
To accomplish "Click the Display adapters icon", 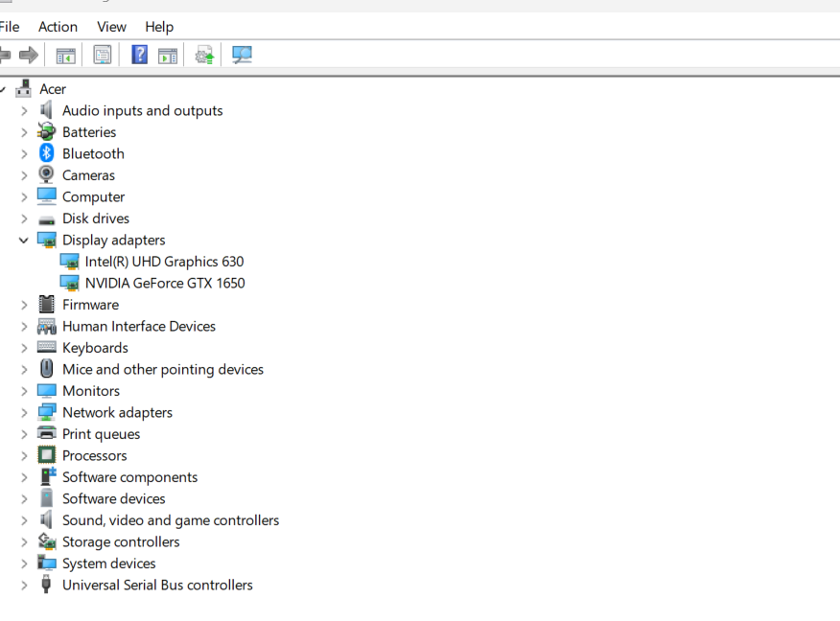I will pos(47,240).
